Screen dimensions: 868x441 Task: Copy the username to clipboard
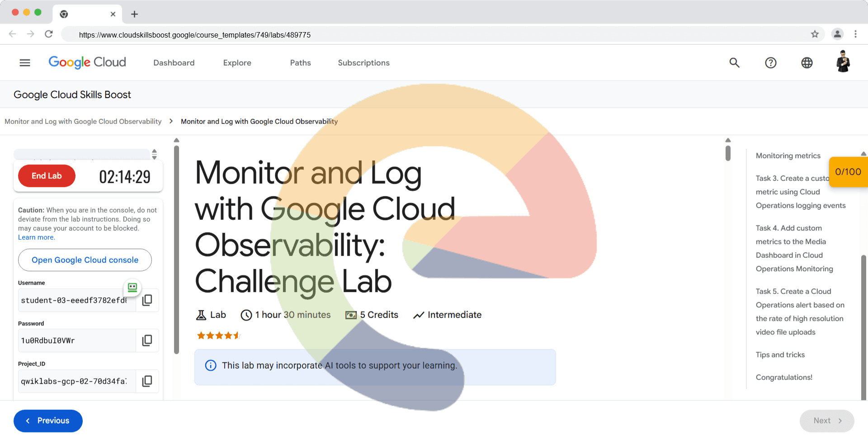[147, 300]
